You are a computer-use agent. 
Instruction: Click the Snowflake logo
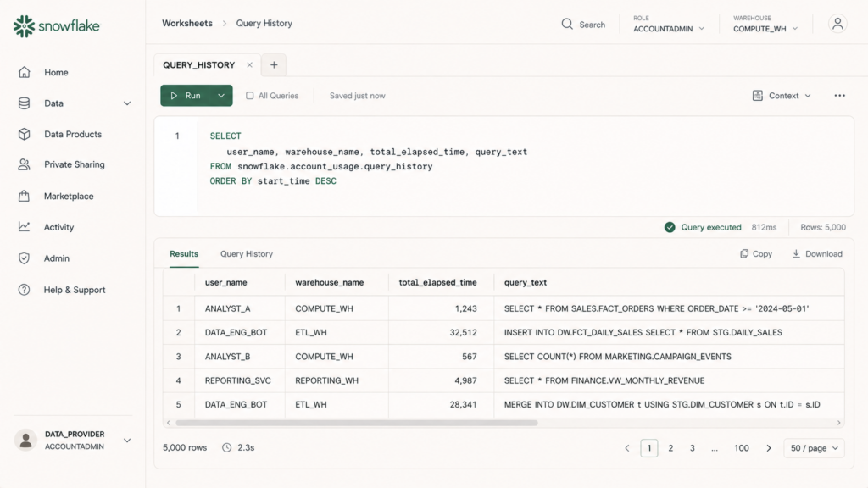tap(57, 26)
